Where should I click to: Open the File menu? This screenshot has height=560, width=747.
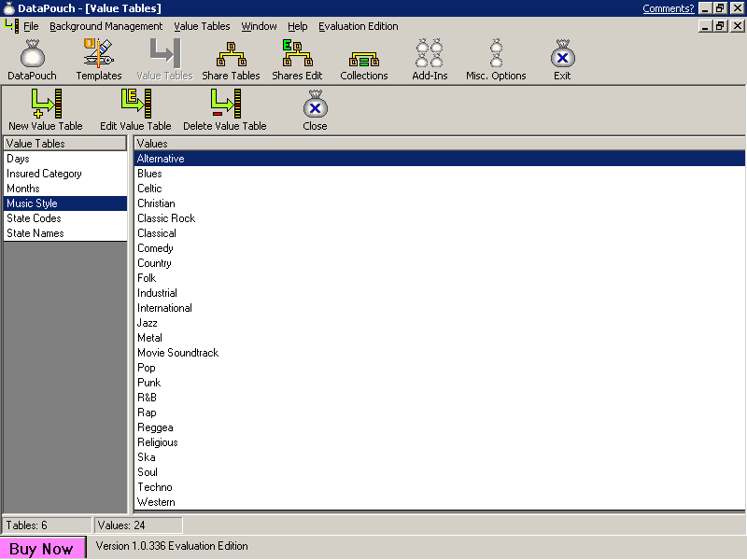pos(31,26)
